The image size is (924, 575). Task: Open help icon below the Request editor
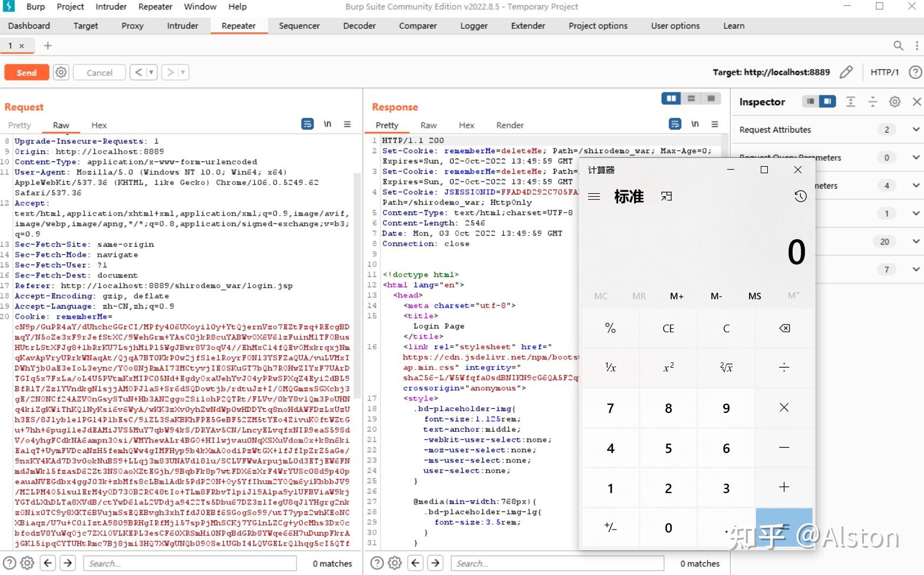pyautogui.click(x=9, y=563)
